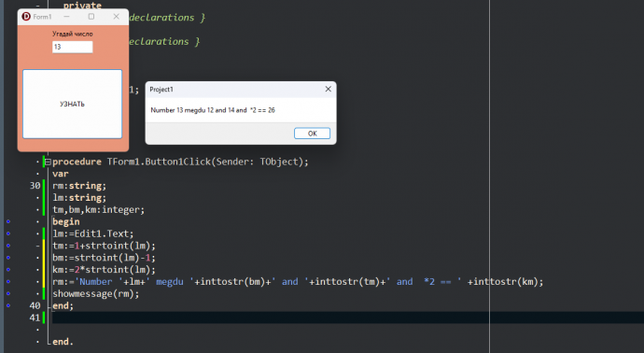Click breakpoint dot beside line 40 end;
The height and width of the screenshot is (353, 644).
(x=8, y=305)
